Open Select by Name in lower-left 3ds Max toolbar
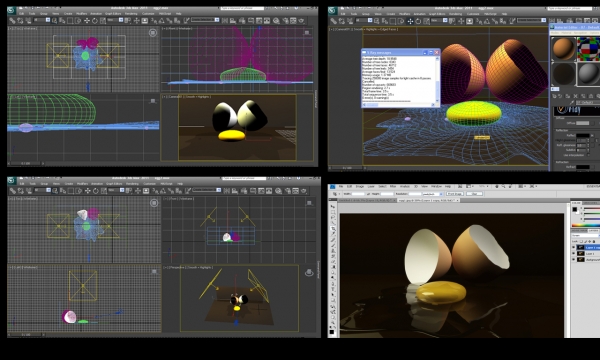This screenshot has height=360, width=600. pyautogui.click(x=63, y=191)
